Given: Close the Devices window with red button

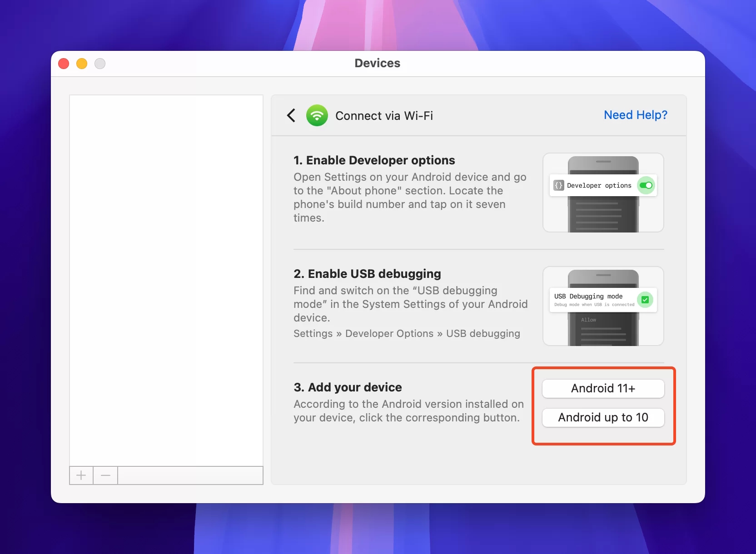Looking at the screenshot, I should click(64, 64).
